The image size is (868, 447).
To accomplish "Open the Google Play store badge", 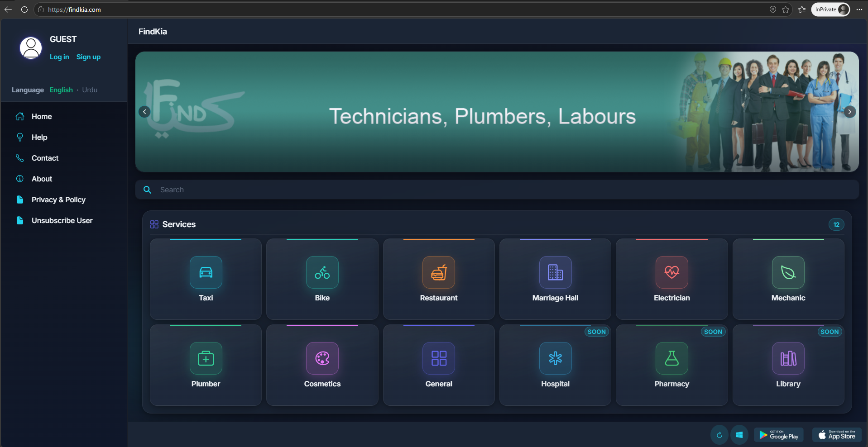I will [779, 435].
